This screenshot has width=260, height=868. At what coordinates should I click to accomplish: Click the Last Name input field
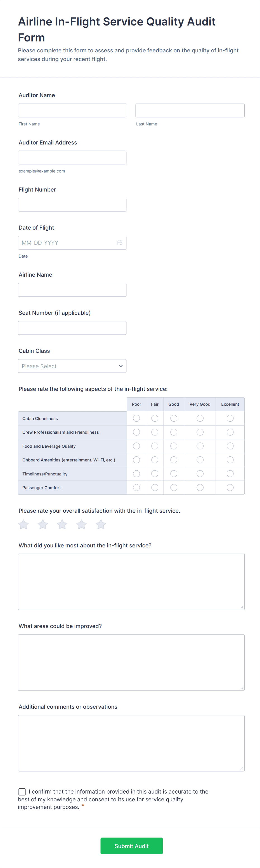190,111
